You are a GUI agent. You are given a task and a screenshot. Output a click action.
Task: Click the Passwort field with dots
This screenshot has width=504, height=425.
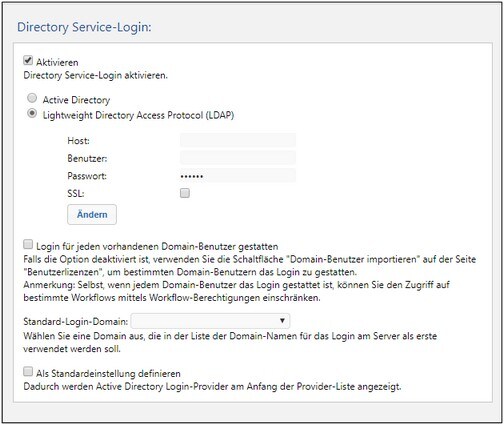point(238,175)
